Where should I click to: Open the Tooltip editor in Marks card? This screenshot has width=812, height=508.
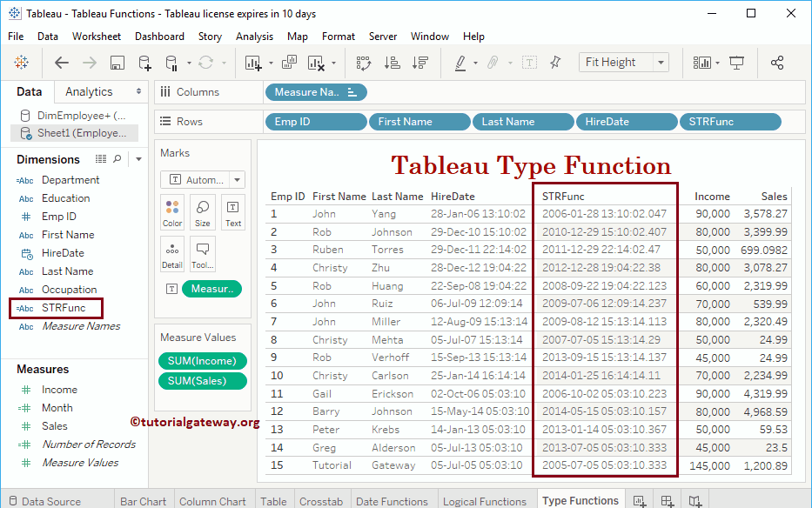pos(202,252)
